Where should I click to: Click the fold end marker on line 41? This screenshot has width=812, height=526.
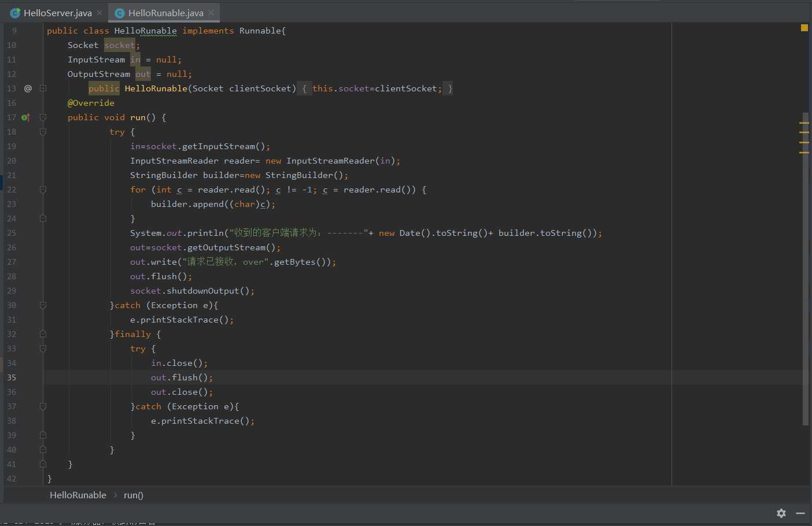point(43,464)
